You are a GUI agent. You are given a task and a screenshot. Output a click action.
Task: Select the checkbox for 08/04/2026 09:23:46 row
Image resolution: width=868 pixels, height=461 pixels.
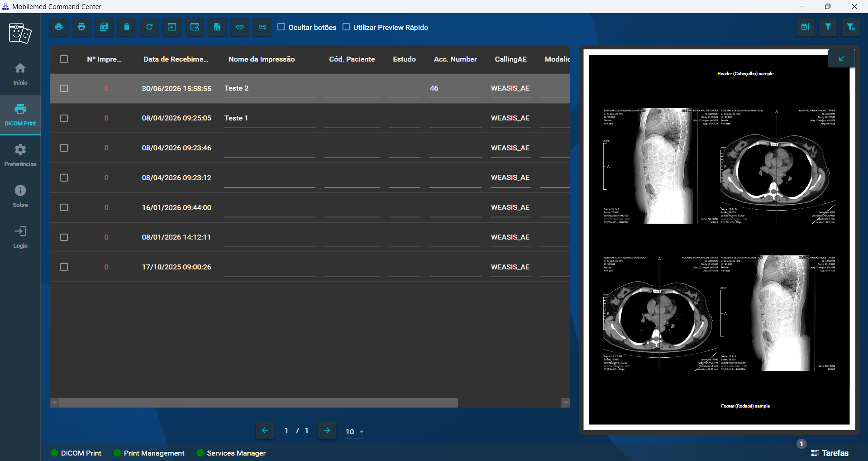pos(64,148)
